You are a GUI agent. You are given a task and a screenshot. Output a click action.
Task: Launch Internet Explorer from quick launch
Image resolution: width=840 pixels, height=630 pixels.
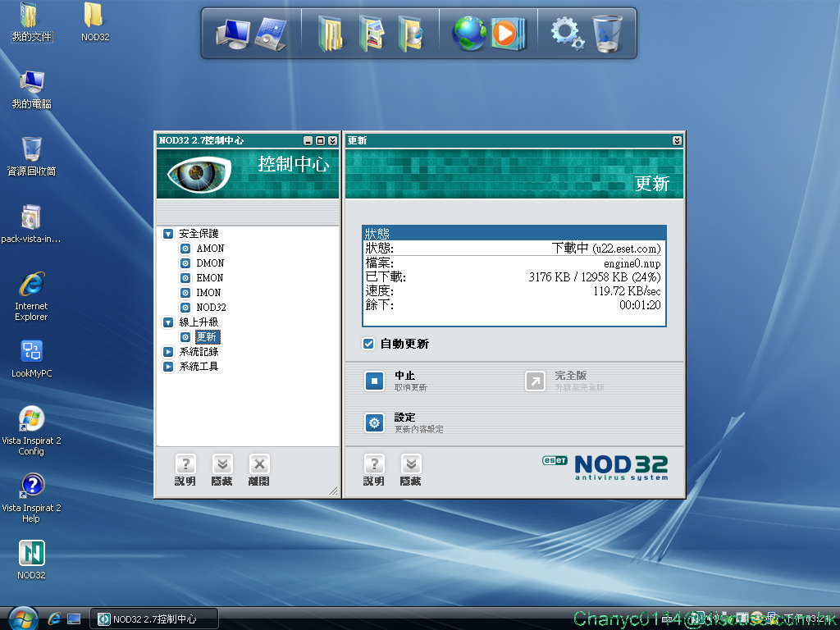[x=54, y=619]
